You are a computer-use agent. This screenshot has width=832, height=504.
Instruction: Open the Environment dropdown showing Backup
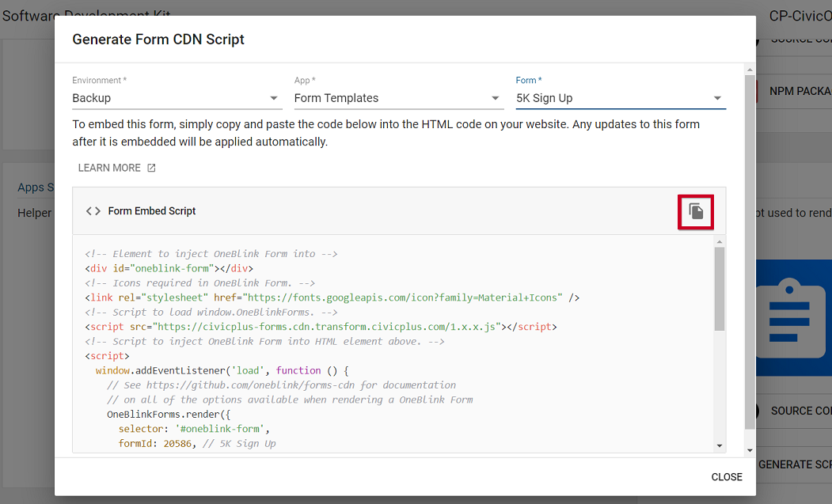177,98
